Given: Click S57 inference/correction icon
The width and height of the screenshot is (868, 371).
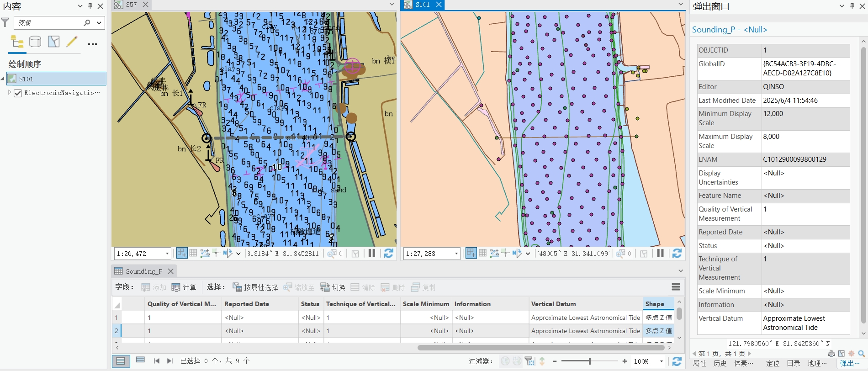Looking at the screenshot, I should (x=216, y=253).
